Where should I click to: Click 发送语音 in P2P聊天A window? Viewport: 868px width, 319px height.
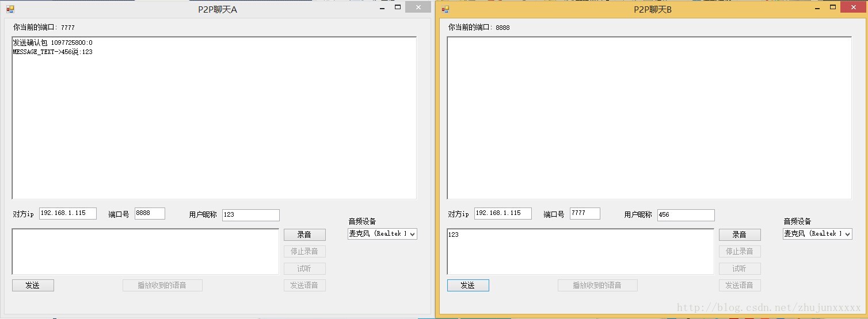[x=304, y=285]
